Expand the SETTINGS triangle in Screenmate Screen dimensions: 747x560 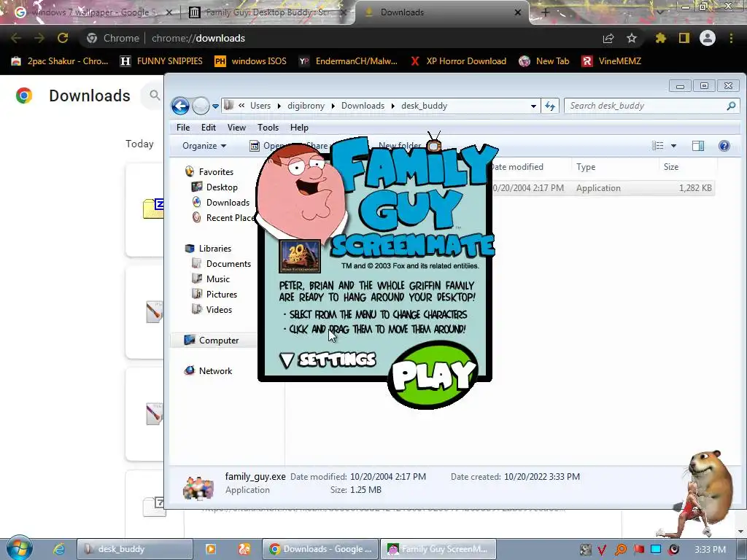coord(287,360)
